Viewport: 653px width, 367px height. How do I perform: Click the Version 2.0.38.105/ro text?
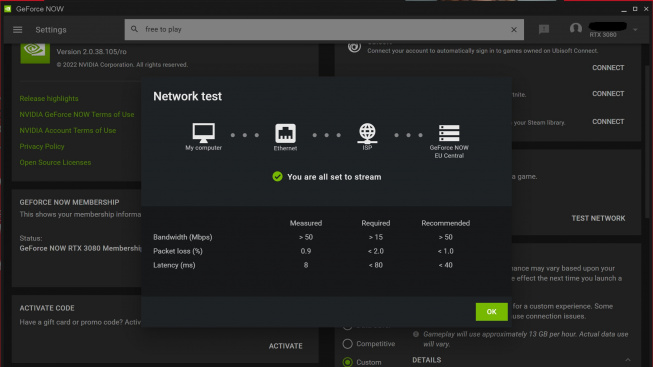point(91,52)
